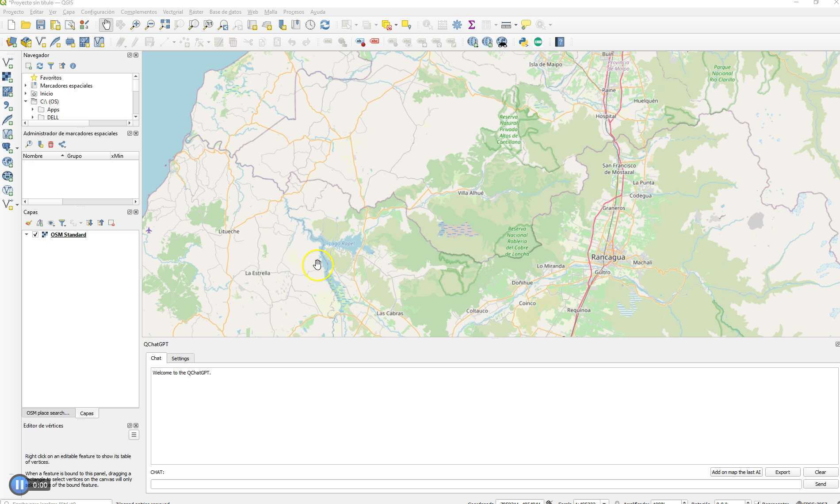840x504 pixels.
Task: Toggle visibility of the OSM Standard layer
Action: click(35, 235)
